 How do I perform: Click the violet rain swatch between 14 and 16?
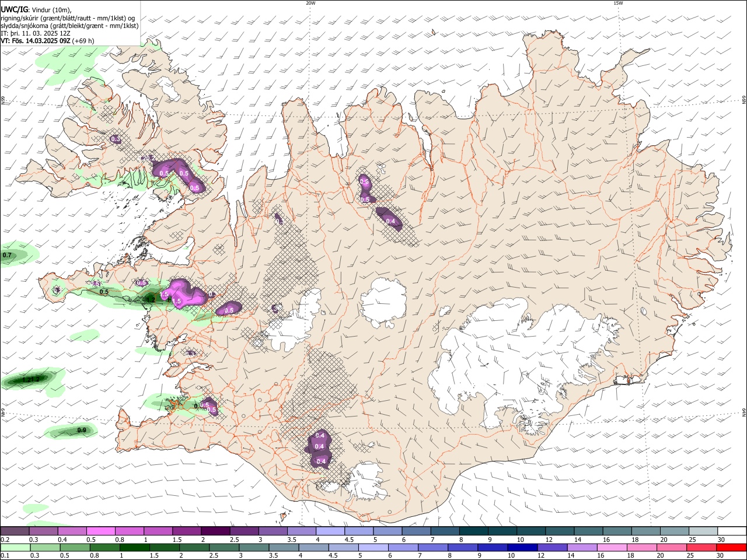pos(581,547)
